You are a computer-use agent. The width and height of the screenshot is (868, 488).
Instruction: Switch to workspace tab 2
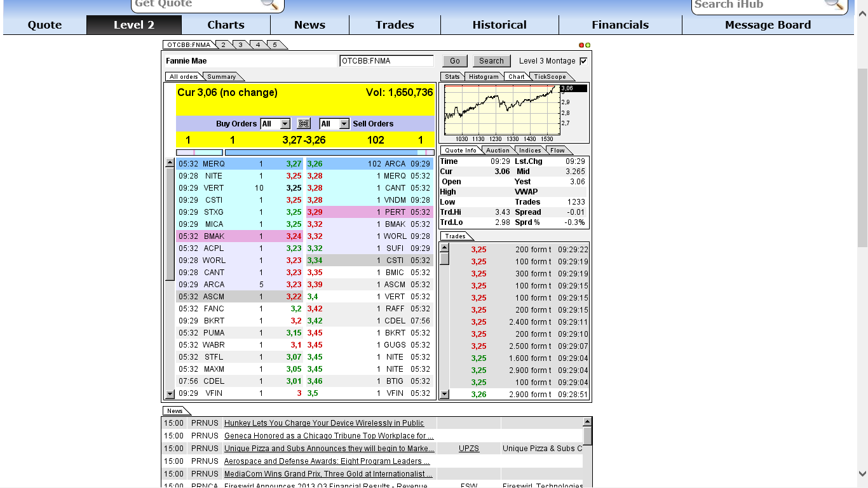coord(224,44)
